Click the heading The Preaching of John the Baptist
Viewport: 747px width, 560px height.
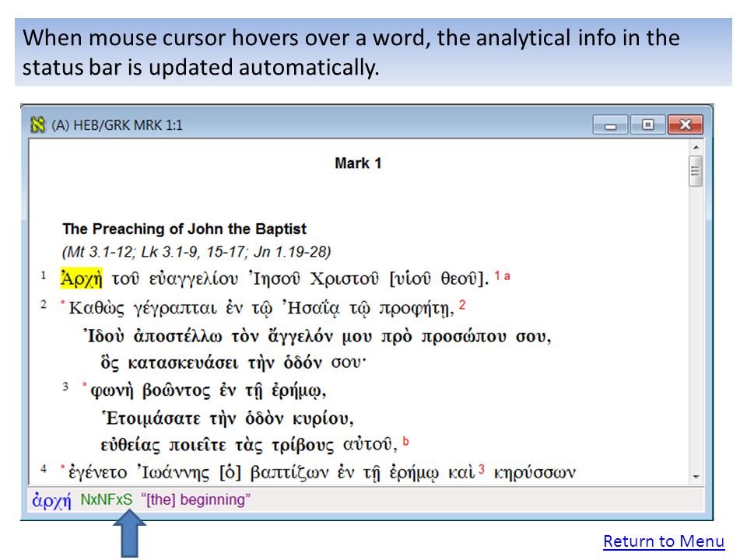click(184, 229)
